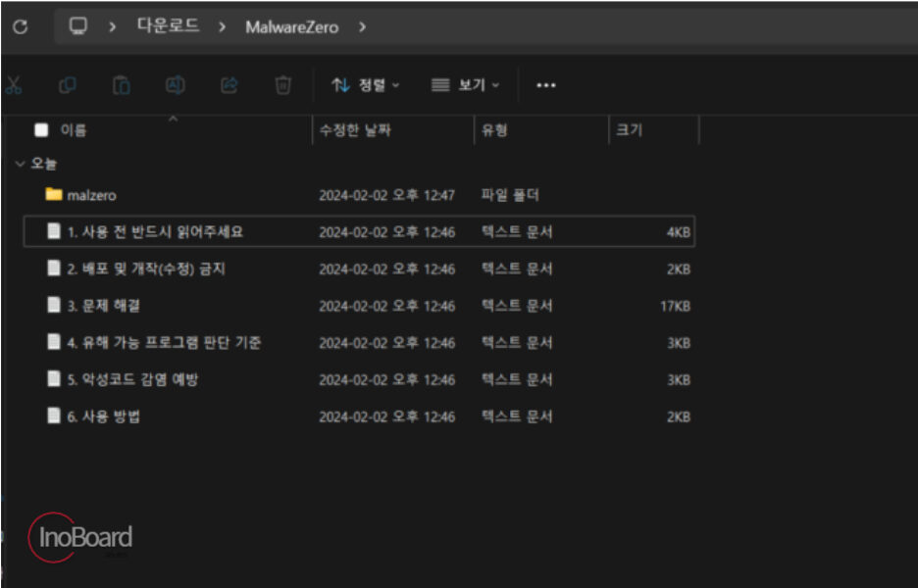Click the 12:47 modified date of malzero
This screenshot has height=588, width=918.
click(386, 195)
